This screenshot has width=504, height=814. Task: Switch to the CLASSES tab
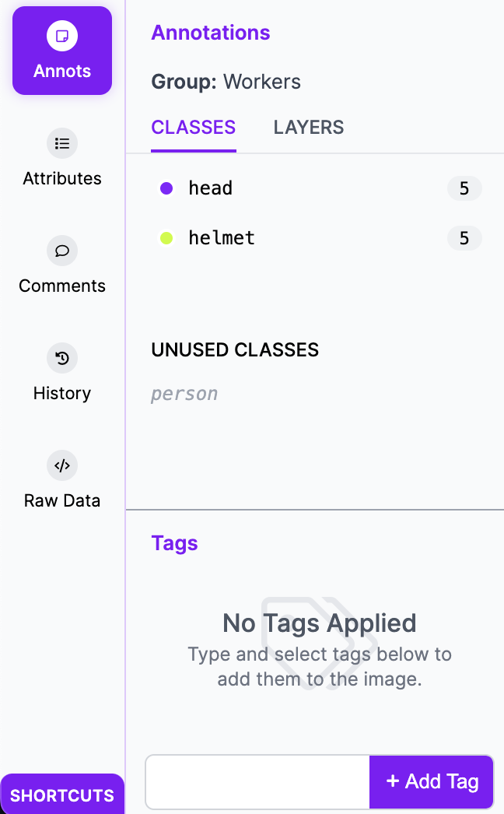click(x=193, y=127)
